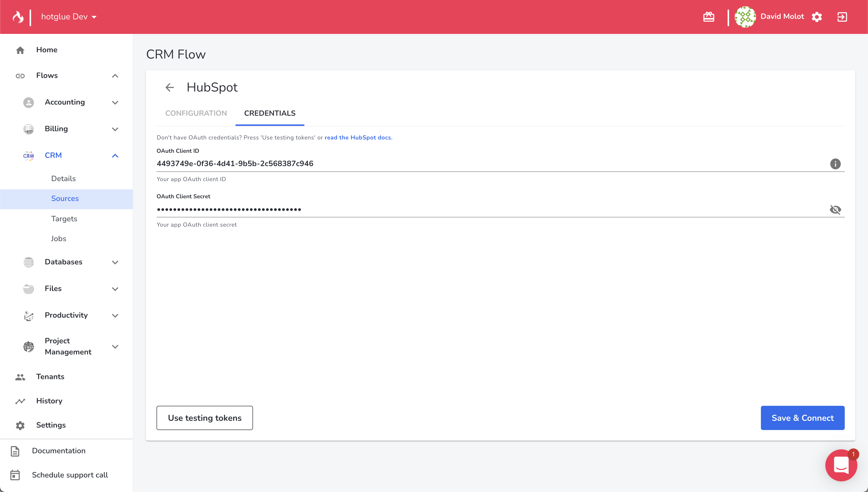
Task: Click the Documentation page icon
Action: coord(15,451)
